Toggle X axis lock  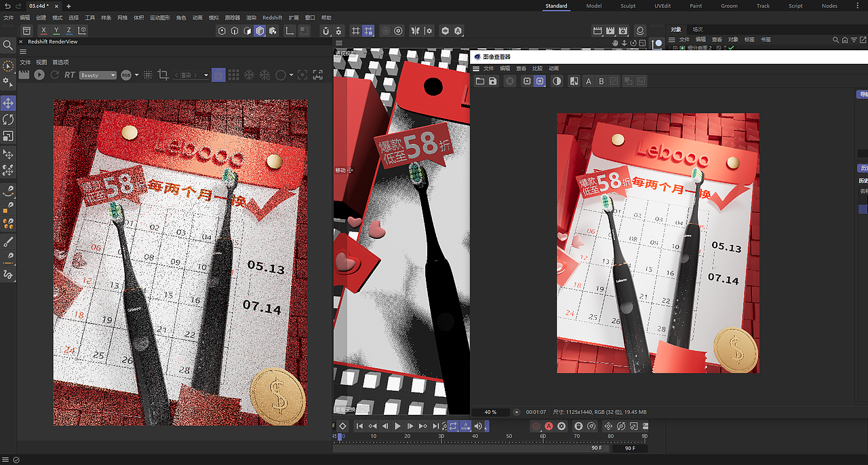44,31
